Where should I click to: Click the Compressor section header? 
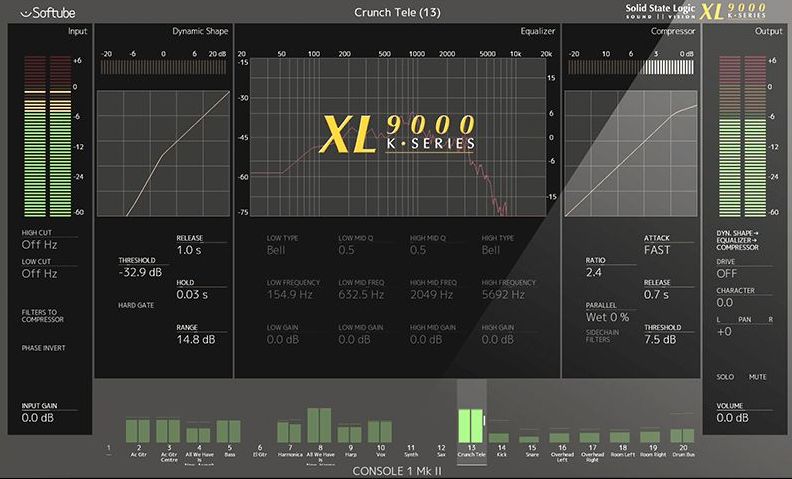coord(673,31)
